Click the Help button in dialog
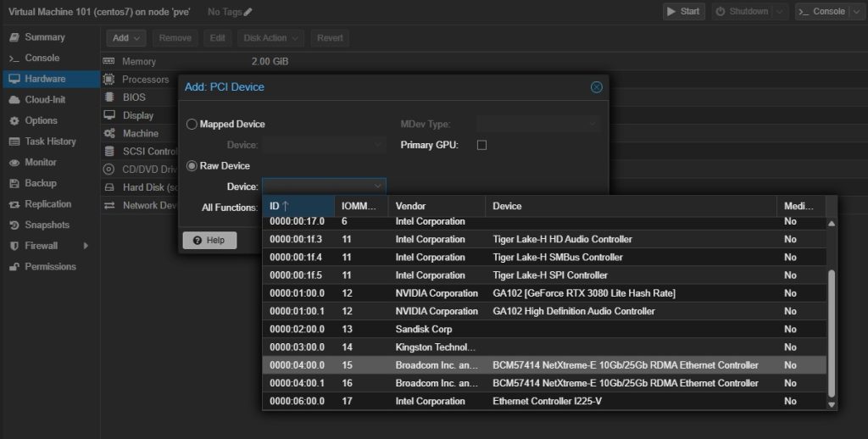 point(210,240)
